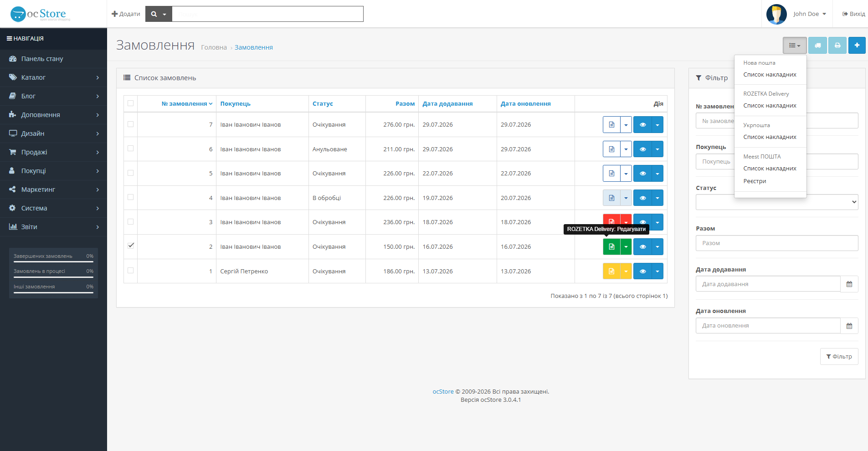The image size is (868, 451).
Task: Open the Статус filter dropdown
Action: coord(777,202)
